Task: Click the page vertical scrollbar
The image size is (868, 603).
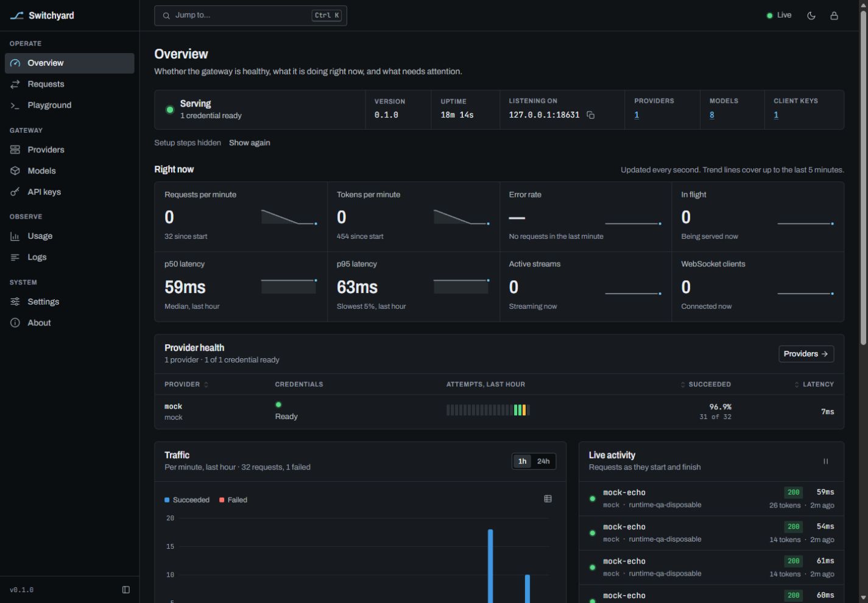Action: (x=863, y=177)
